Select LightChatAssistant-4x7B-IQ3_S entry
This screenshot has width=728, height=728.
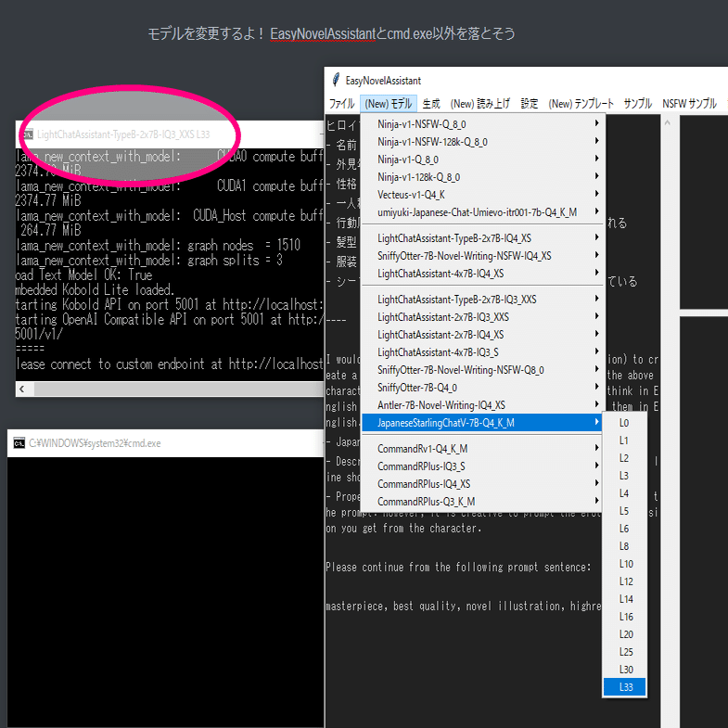[483, 352]
